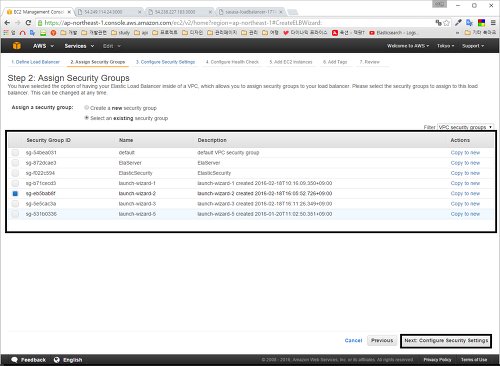Go to step 4 Configure Health Check
500x366 pixels.
(x=232, y=62)
